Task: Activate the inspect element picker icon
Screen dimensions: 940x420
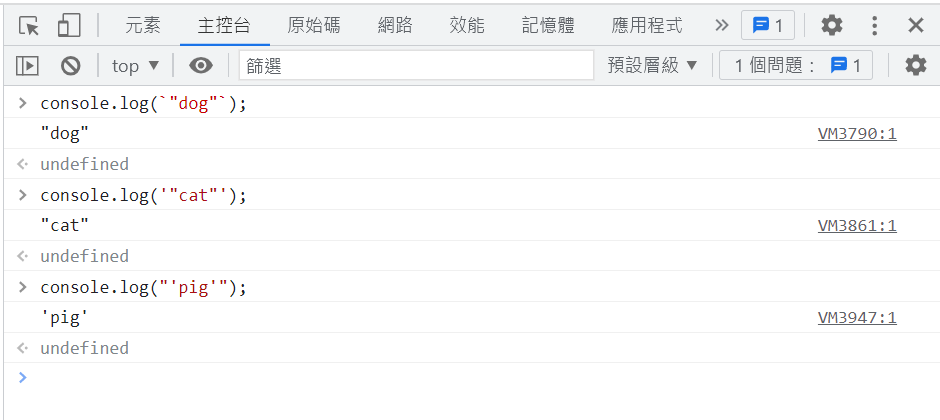Action: click(x=28, y=26)
